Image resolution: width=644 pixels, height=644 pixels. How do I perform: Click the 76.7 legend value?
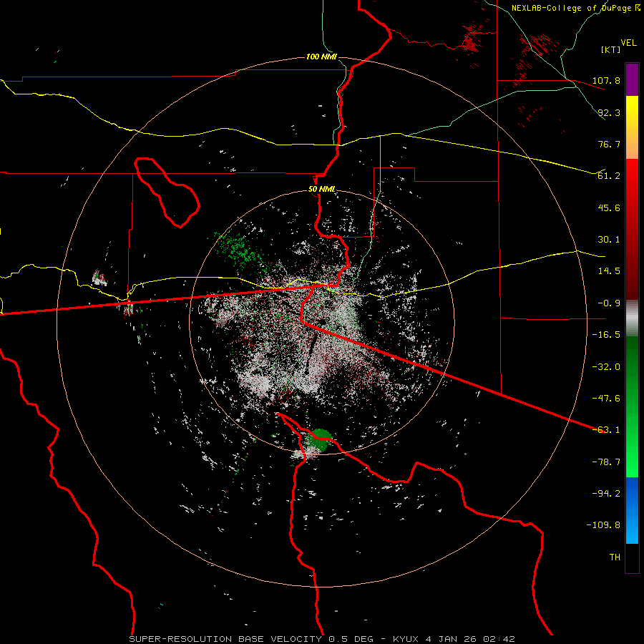[609, 144]
